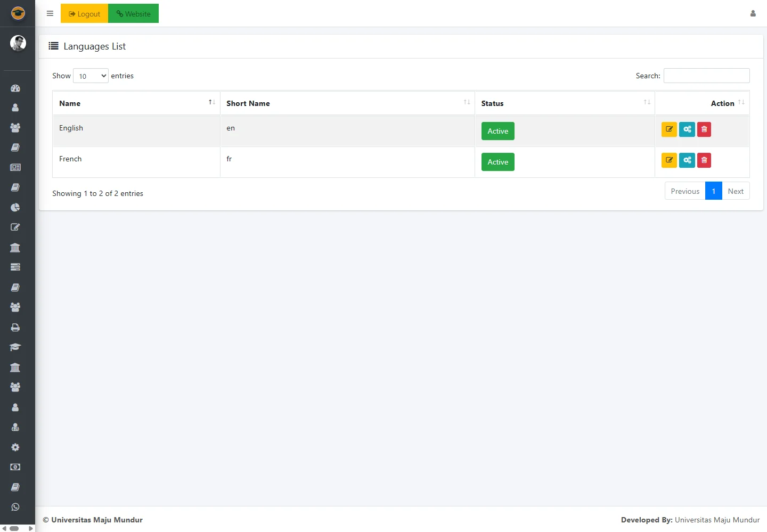Click the Next pagination link
The width and height of the screenshot is (767, 532).
click(736, 191)
